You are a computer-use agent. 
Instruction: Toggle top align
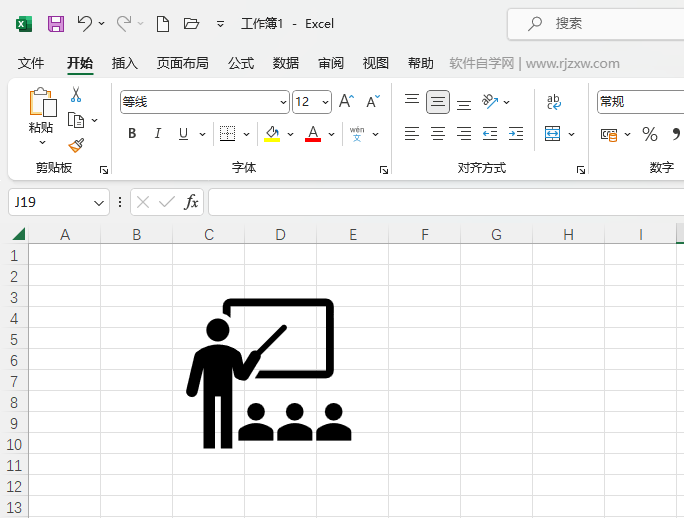pyautogui.click(x=412, y=99)
